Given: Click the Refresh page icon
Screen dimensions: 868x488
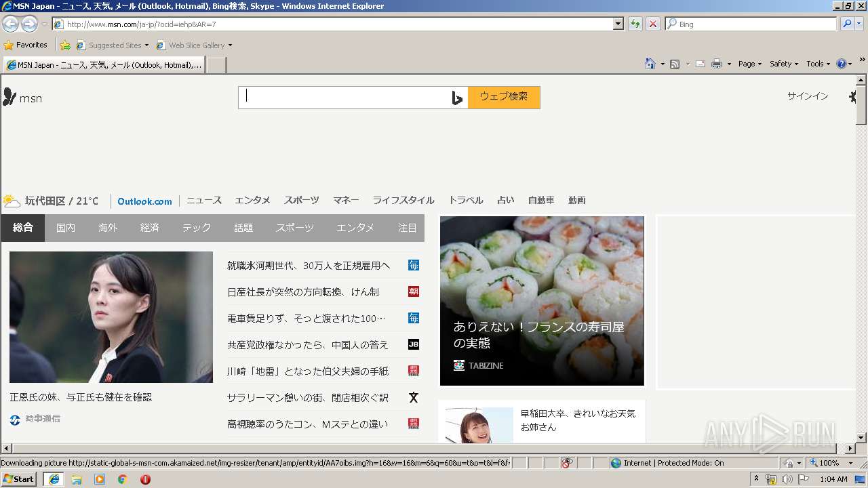Looking at the screenshot, I should tap(635, 24).
